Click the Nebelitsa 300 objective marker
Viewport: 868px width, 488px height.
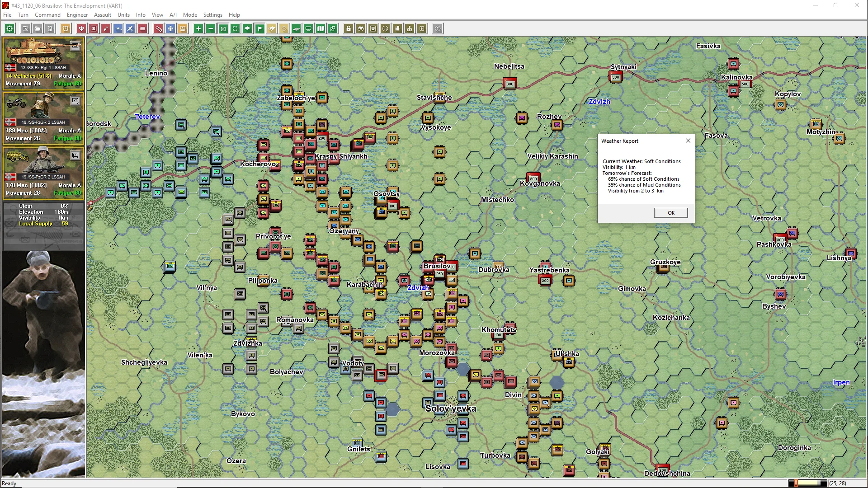[x=510, y=84]
